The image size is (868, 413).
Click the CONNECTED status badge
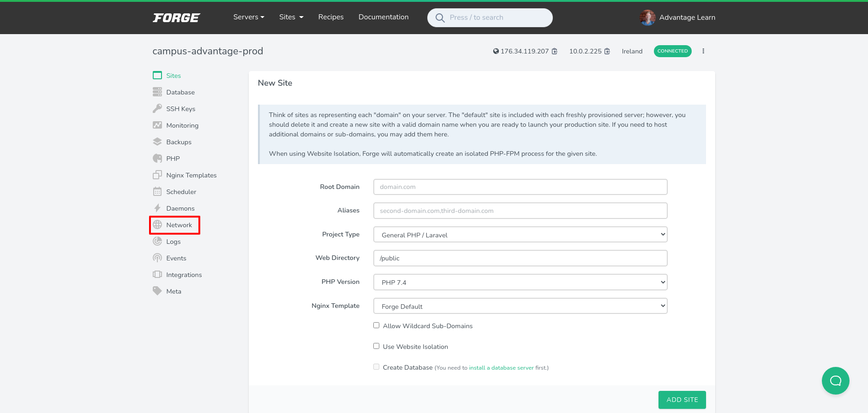coord(672,51)
